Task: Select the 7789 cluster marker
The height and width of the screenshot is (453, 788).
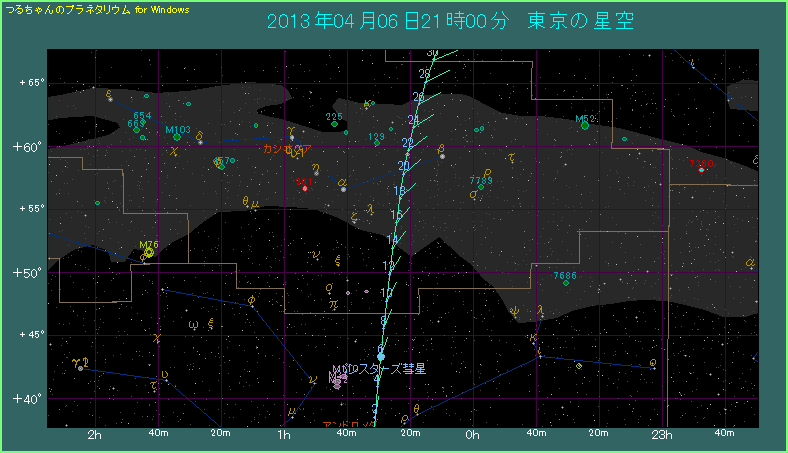Action: [481, 186]
